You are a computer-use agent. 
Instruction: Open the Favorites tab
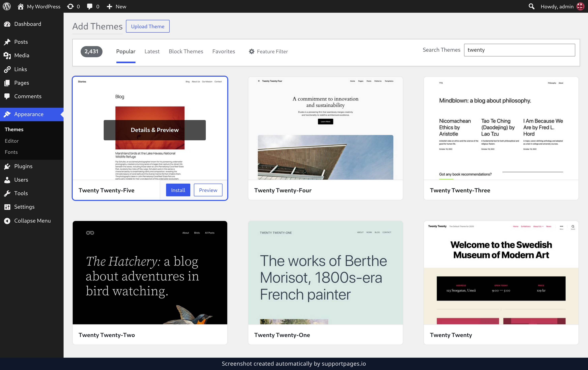(x=223, y=51)
